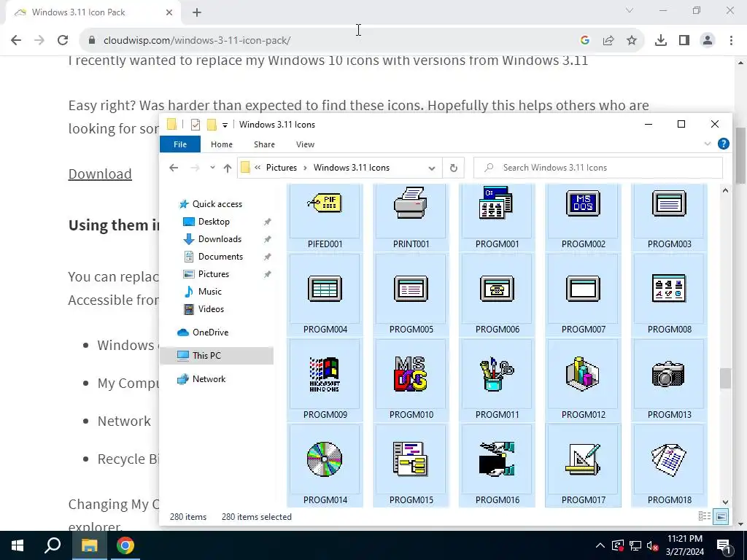
Task: Click the Chrome address bar URL
Action: (x=197, y=41)
